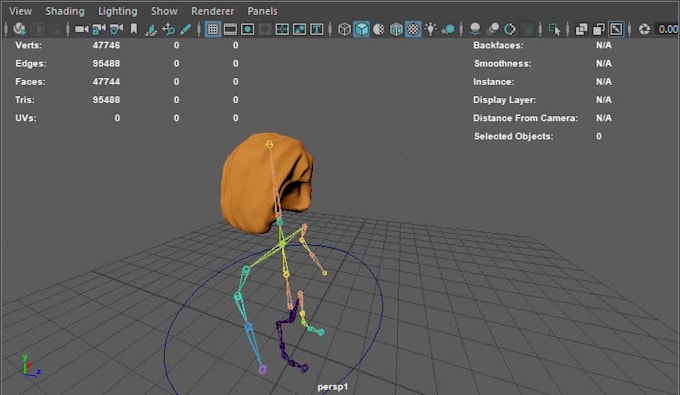680x395 pixels.
Task: Click the Multisample Anti-aliasing icon
Action: coord(510,29)
